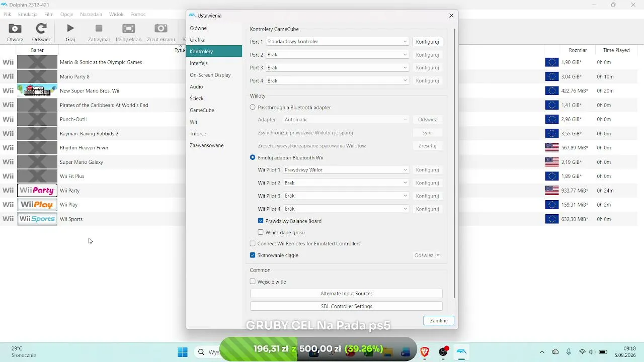Click the Odśwież refresh toolbar icon
Screen dimensions: 644x362
tap(41, 29)
